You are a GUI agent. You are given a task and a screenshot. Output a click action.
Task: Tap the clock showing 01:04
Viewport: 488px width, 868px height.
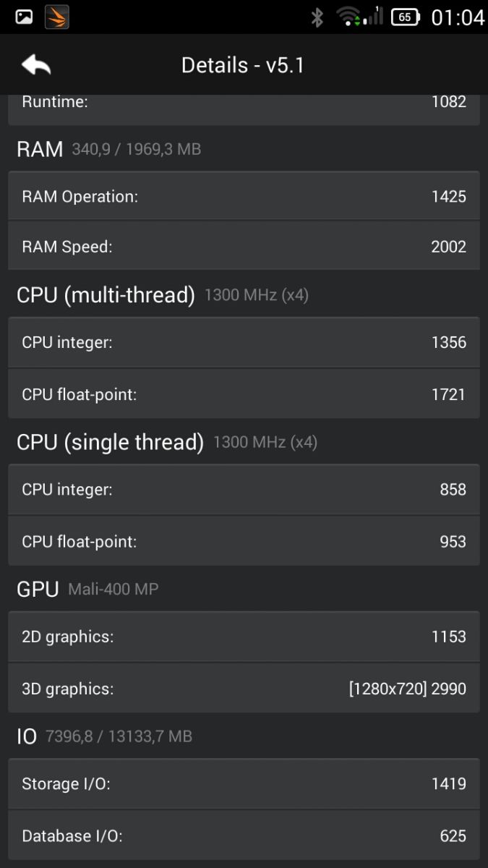pyautogui.click(x=457, y=17)
